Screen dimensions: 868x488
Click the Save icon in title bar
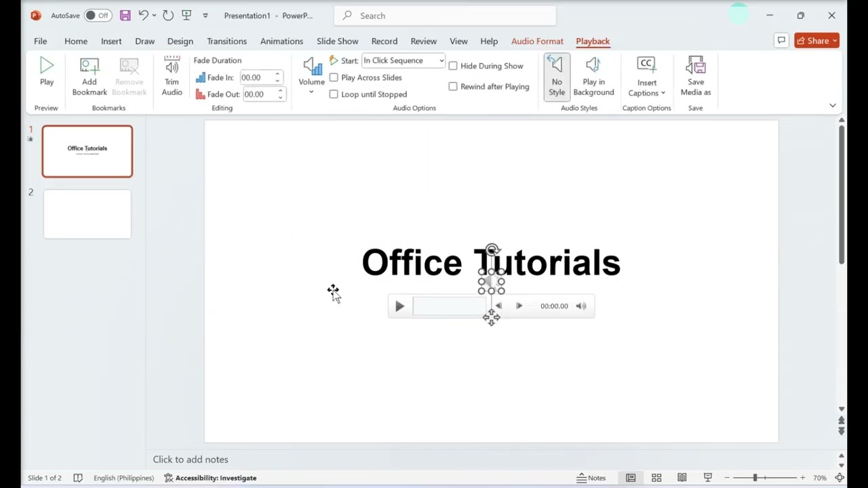click(x=125, y=15)
